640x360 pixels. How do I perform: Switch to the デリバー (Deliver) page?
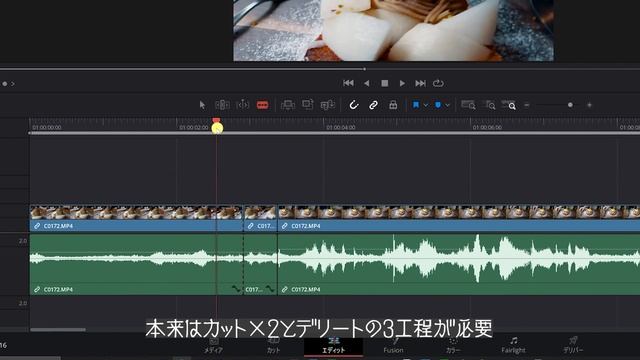tap(573, 345)
